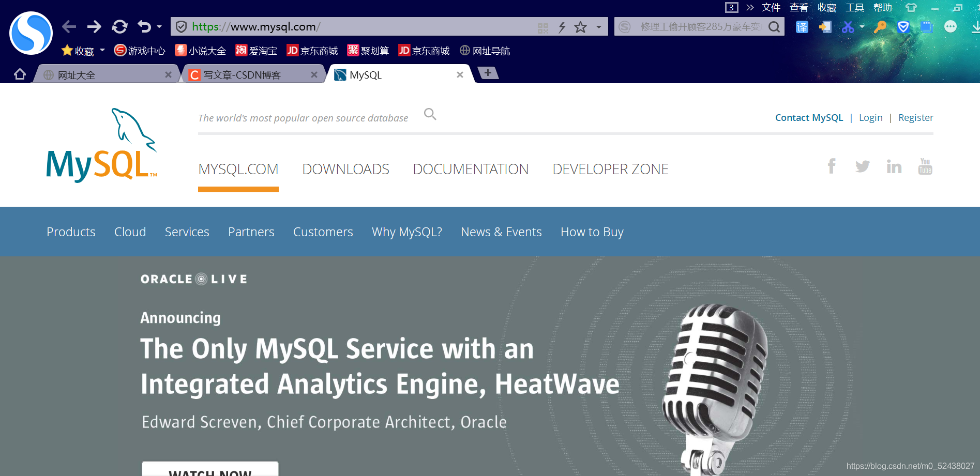980x476 pixels.
Task: Open the 工具 menu
Action: point(855,7)
